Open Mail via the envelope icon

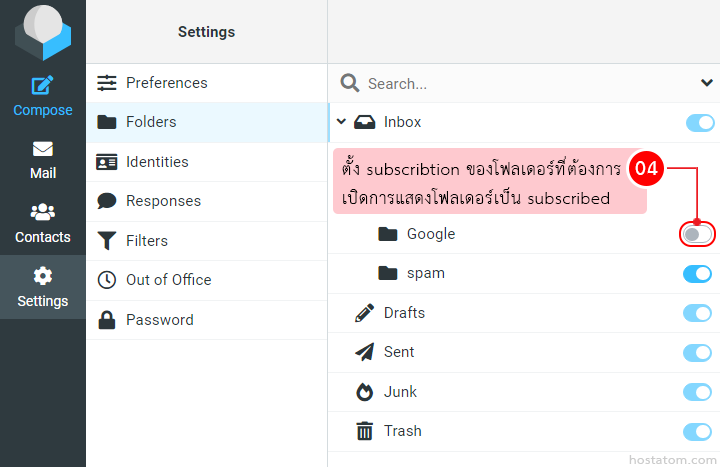click(x=42, y=149)
